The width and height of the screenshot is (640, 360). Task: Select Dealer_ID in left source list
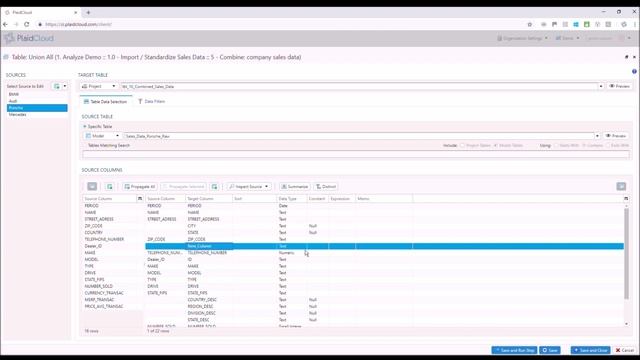tap(93, 246)
